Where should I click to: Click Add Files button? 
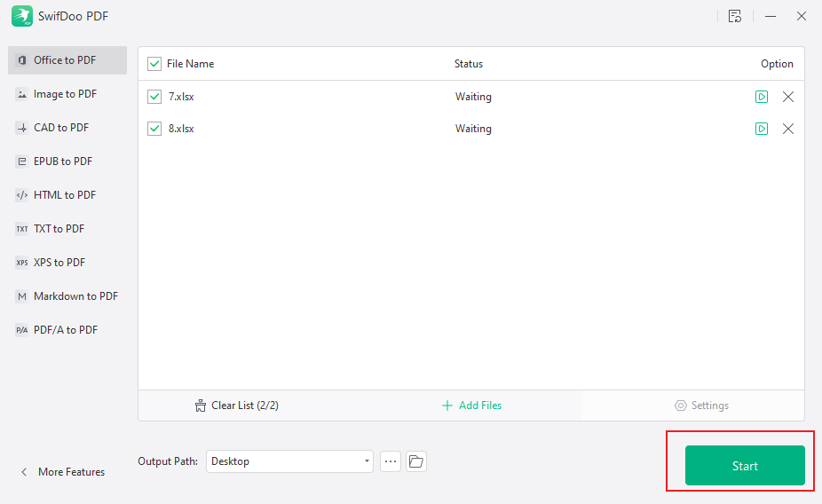472,406
